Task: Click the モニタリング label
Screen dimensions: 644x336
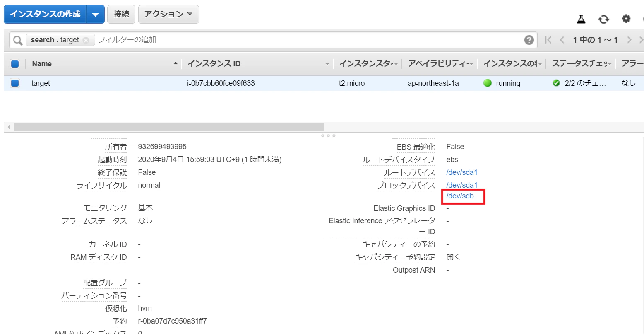Action: pos(105,208)
